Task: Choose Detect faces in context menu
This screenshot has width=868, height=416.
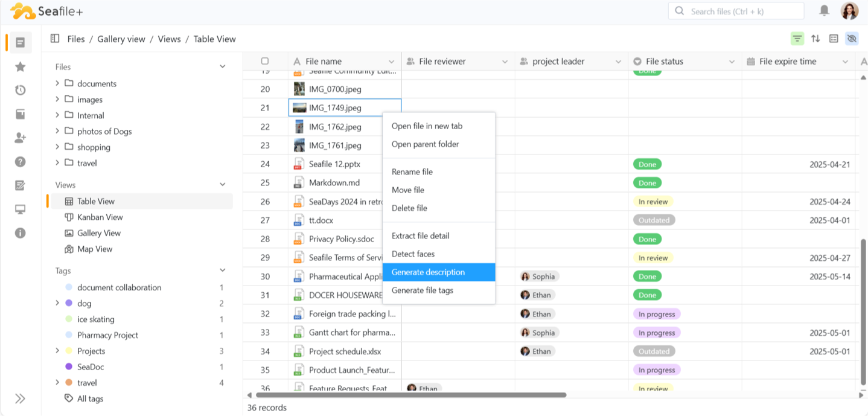Action: (413, 254)
